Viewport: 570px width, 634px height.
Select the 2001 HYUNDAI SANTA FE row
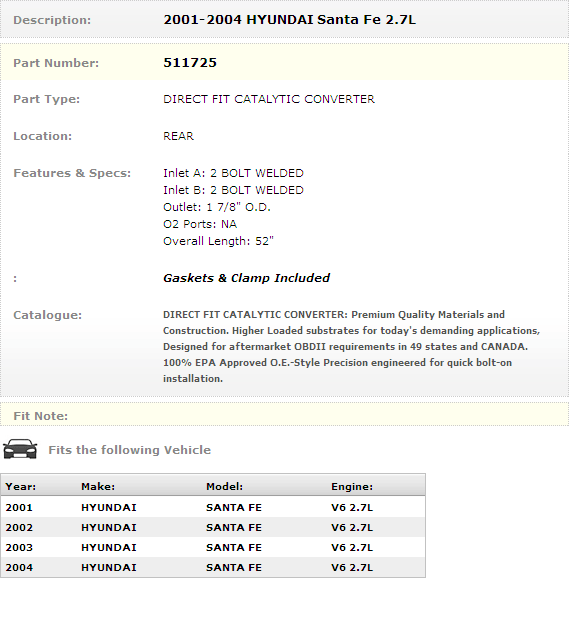click(x=213, y=507)
